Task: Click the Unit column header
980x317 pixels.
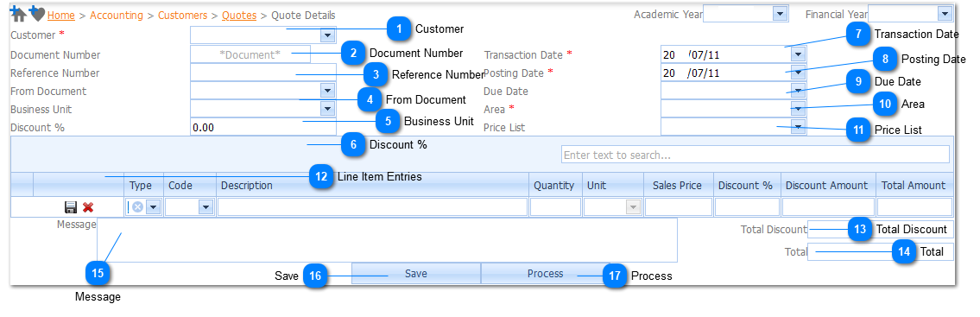Action: (612, 185)
